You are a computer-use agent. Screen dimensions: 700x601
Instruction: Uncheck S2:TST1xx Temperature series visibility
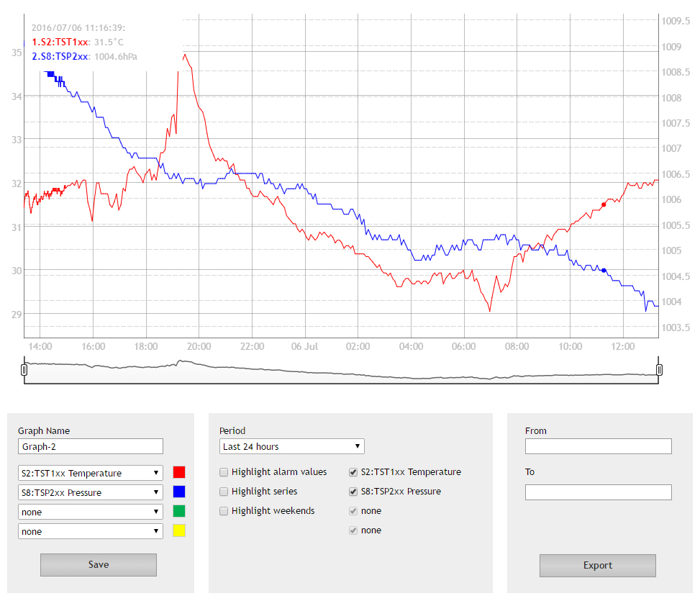[x=353, y=472]
